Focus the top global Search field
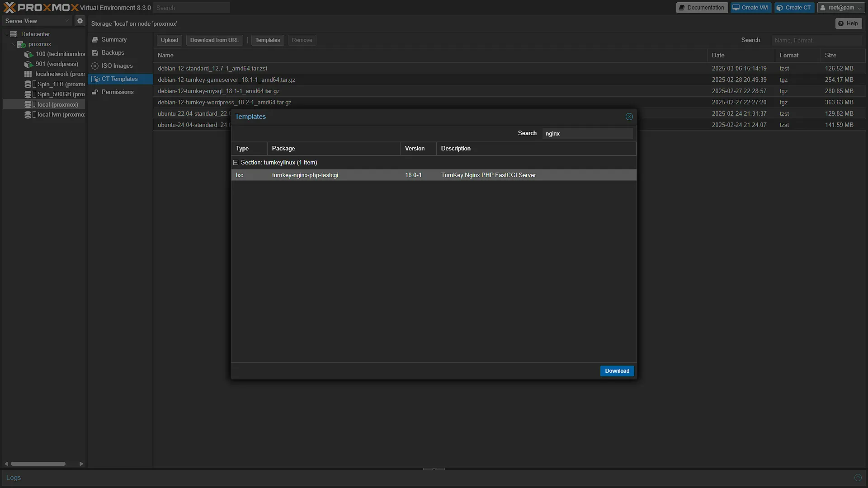The image size is (868, 488). [x=192, y=8]
